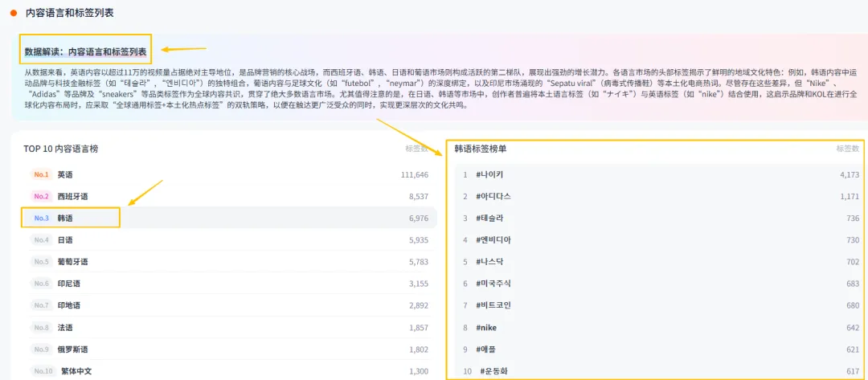Select the 日语 language row

pos(230,240)
